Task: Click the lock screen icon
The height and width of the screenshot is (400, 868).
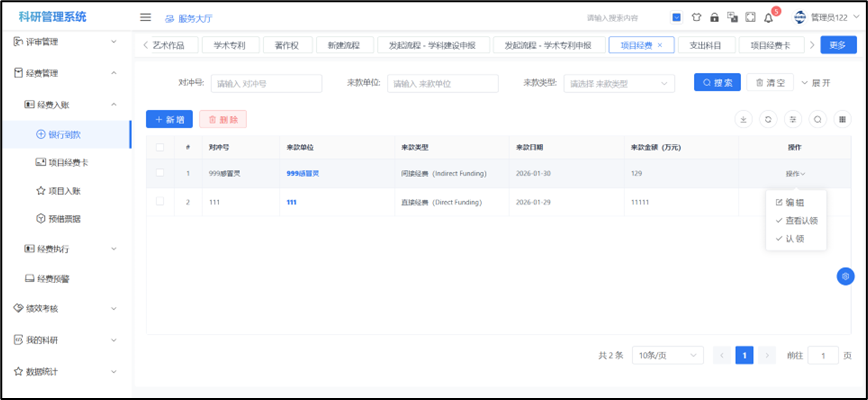Action: [714, 17]
